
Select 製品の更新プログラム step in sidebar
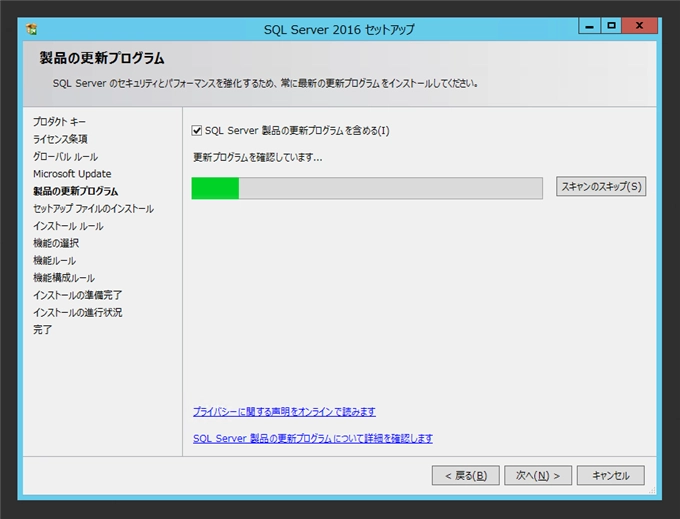pyautogui.click(x=75, y=191)
